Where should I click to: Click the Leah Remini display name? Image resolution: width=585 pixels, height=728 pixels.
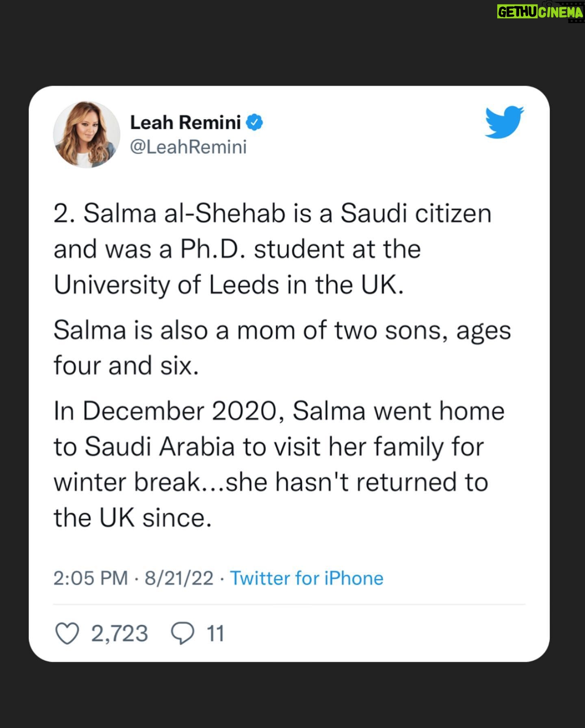(x=186, y=122)
